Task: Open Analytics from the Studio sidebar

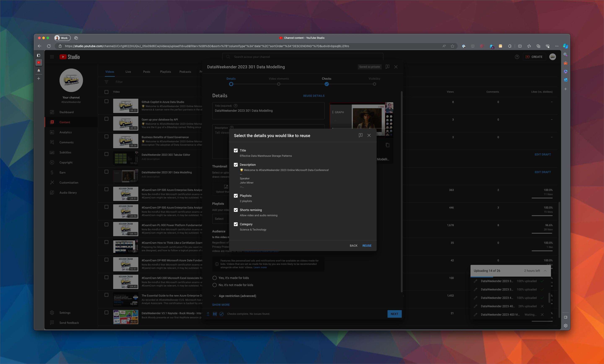Action: pyautogui.click(x=65, y=132)
